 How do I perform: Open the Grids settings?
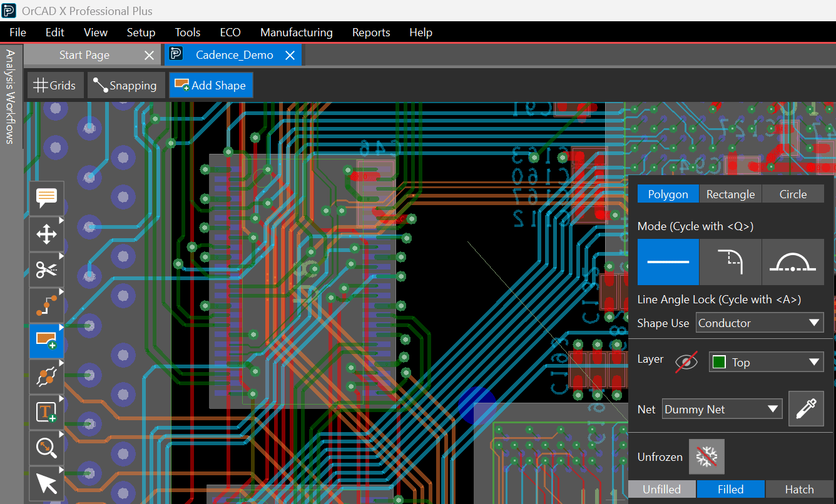click(55, 86)
